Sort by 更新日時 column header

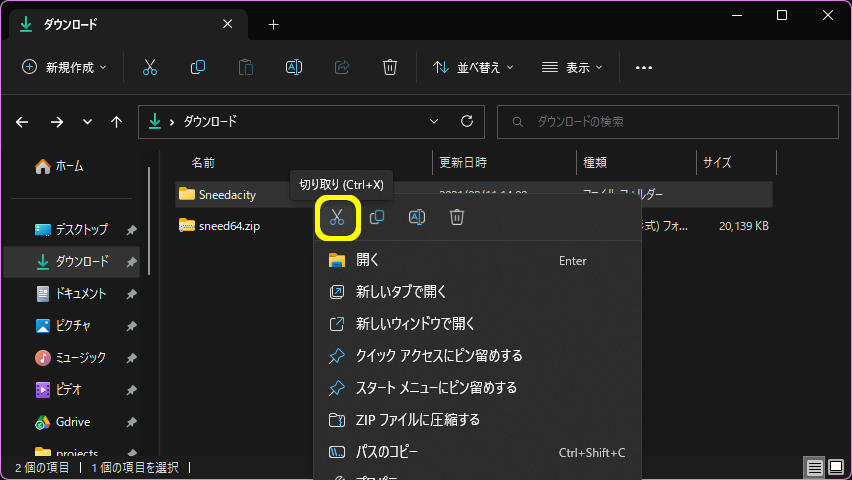(x=463, y=163)
